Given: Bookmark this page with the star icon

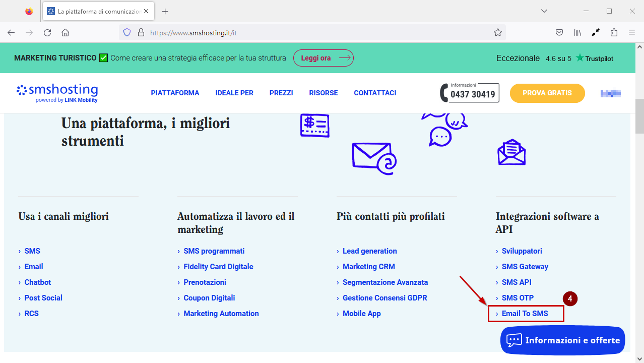Looking at the screenshot, I should point(498,33).
